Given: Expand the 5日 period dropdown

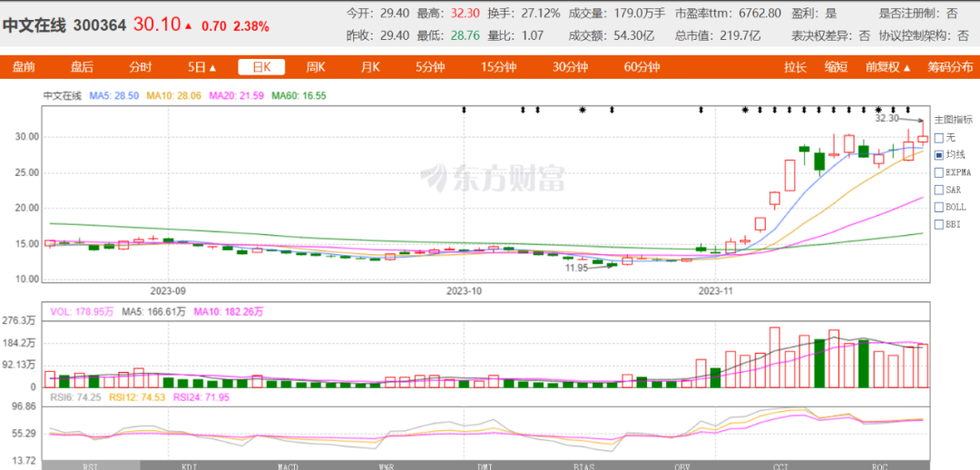Looking at the screenshot, I should point(201,67).
